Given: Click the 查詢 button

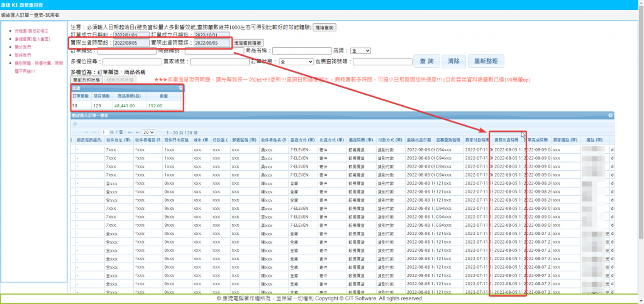Looking at the screenshot, I should [x=426, y=61].
